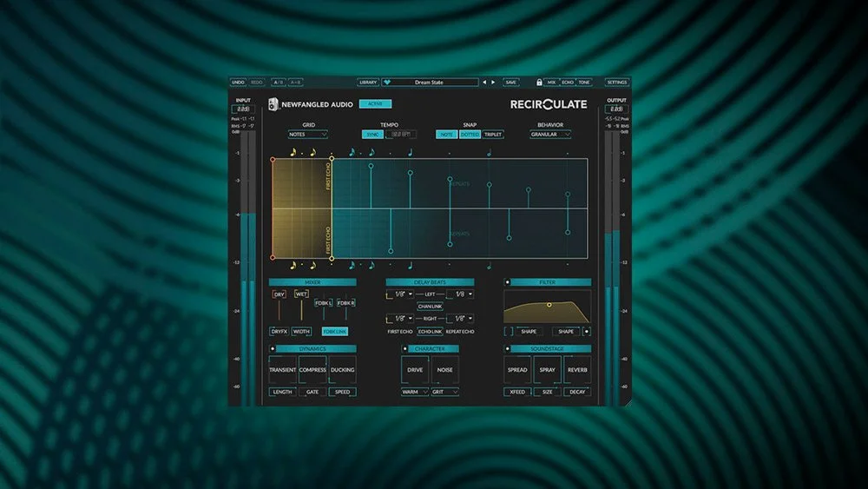Screen dimensions: 868x489
Task: Toggle the Dynamics section power dot
Action: point(273,349)
